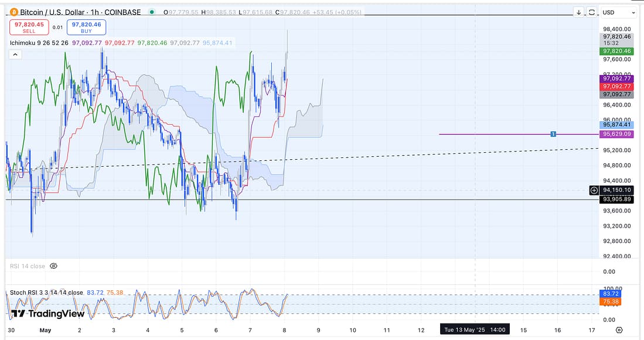Click the purple 95,629.09 line price label

616,134
